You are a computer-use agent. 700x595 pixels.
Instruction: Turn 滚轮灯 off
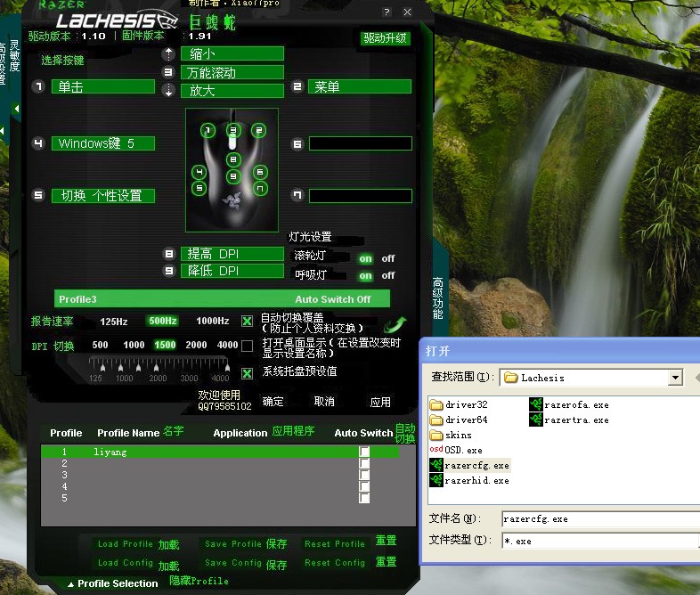[x=388, y=258]
